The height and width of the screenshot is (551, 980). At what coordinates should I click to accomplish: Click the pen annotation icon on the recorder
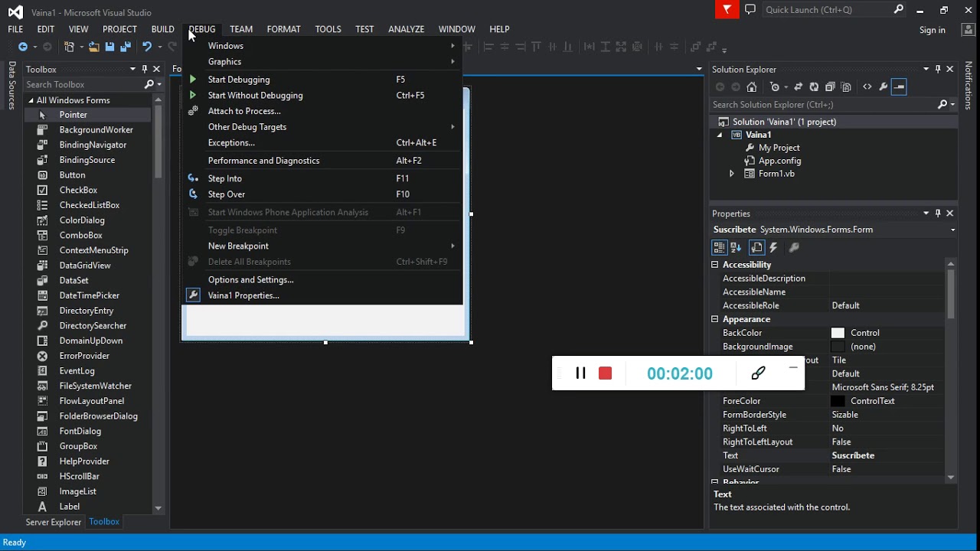coord(758,373)
